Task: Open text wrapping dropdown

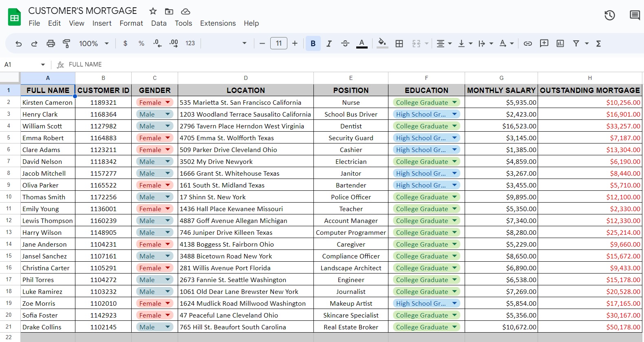Action: 486,44
